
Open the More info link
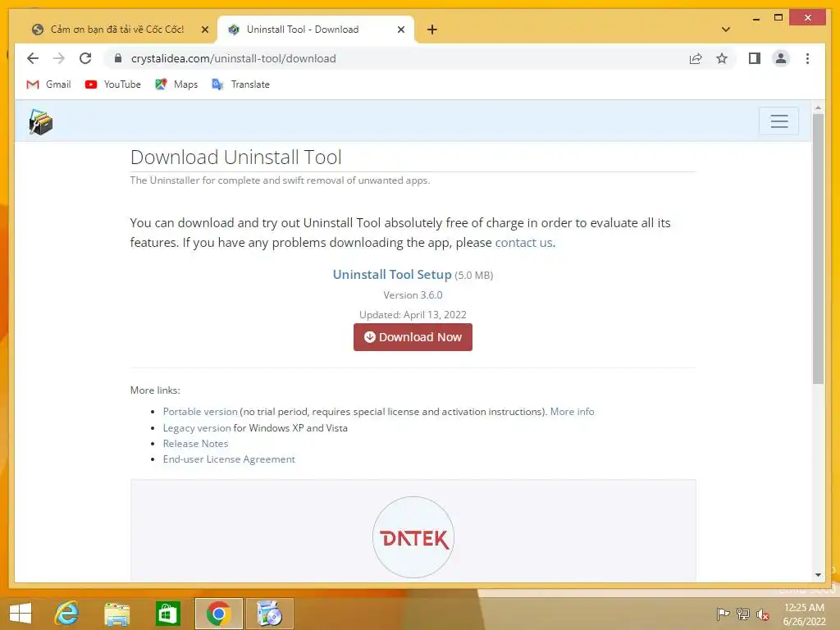(572, 412)
